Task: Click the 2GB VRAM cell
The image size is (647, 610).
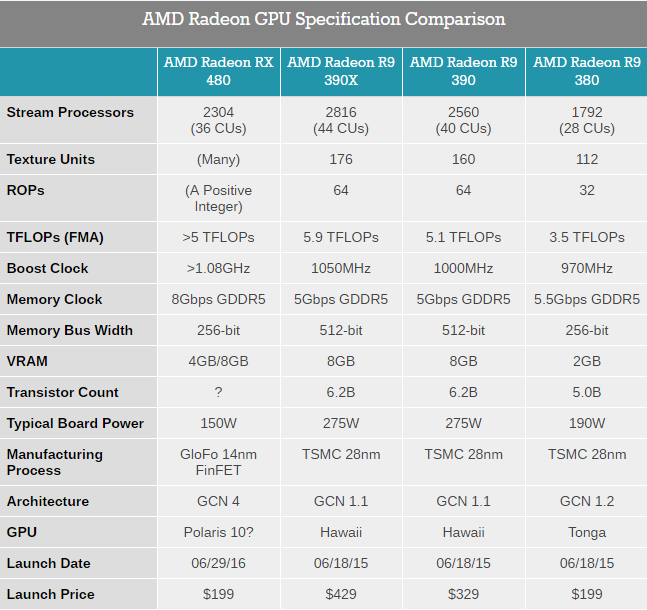Action: point(587,361)
